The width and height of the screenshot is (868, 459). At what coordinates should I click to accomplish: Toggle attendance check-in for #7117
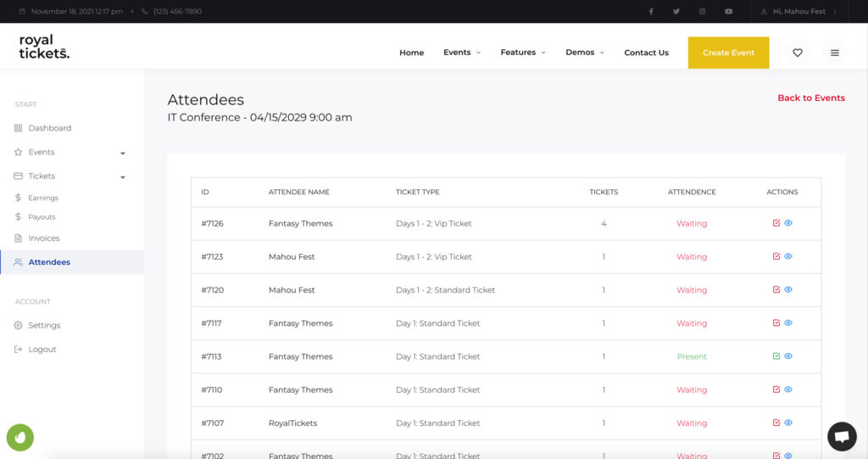click(776, 322)
